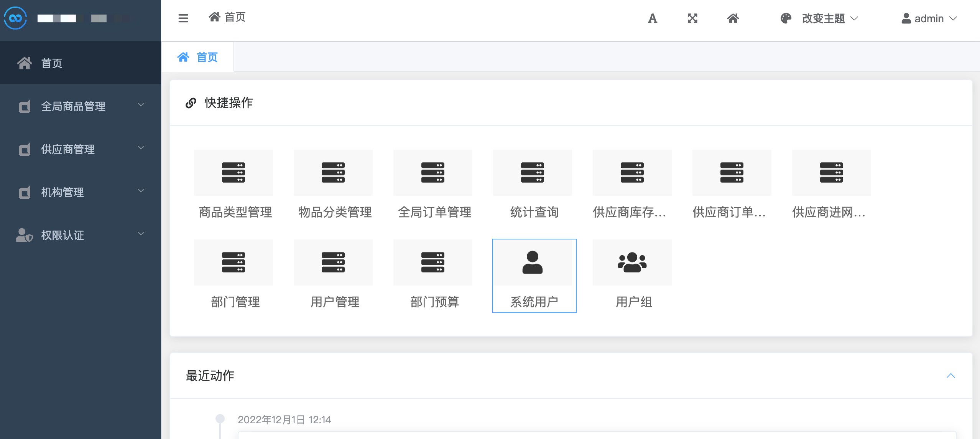Image resolution: width=980 pixels, height=439 pixels.
Task: Select the 首页 tab
Action: tap(198, 57)
